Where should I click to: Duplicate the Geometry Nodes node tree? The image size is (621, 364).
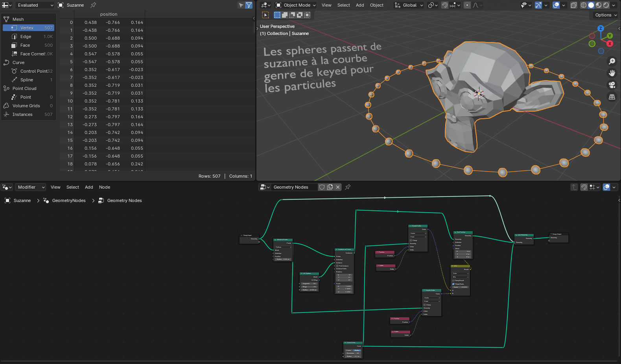(330, 187)
